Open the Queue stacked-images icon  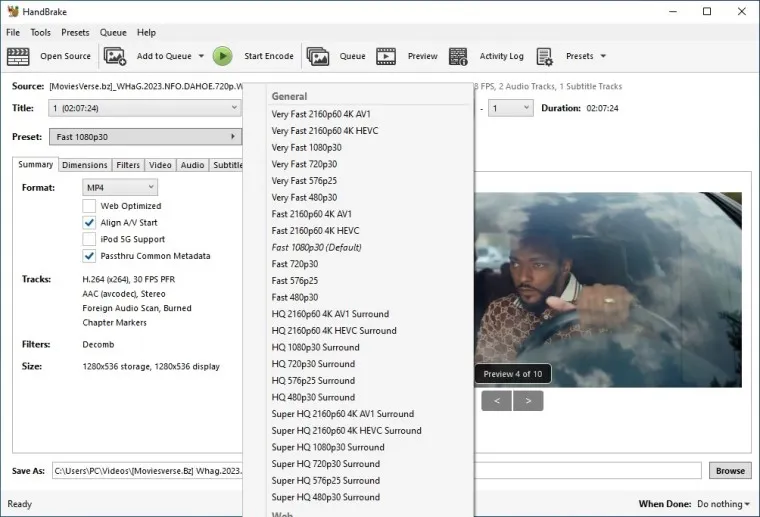[x=318, y=56]
